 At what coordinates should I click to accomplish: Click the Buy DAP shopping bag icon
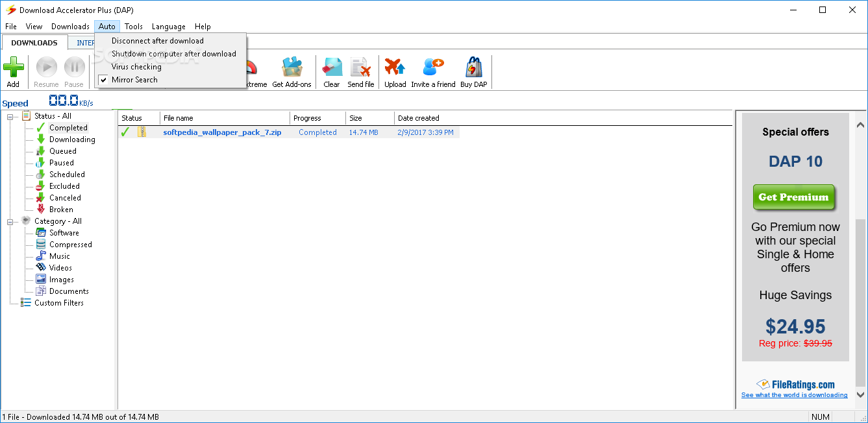click(x=473, y=67)
